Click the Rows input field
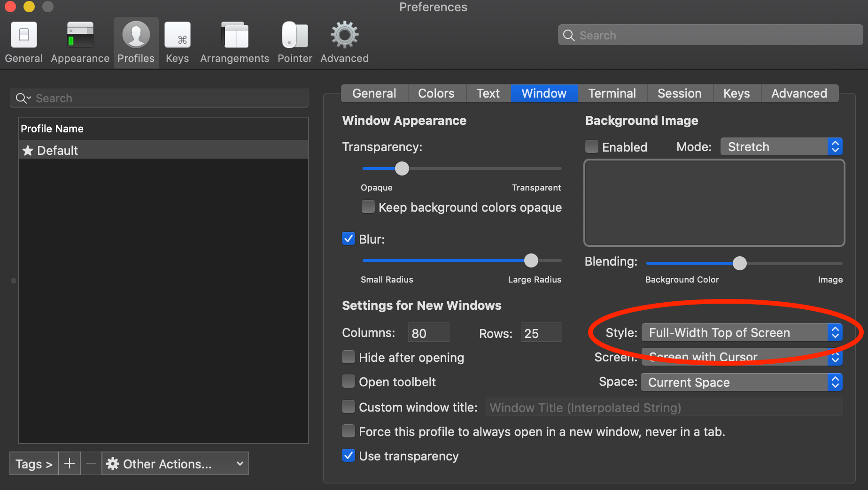 click(541, 333)
